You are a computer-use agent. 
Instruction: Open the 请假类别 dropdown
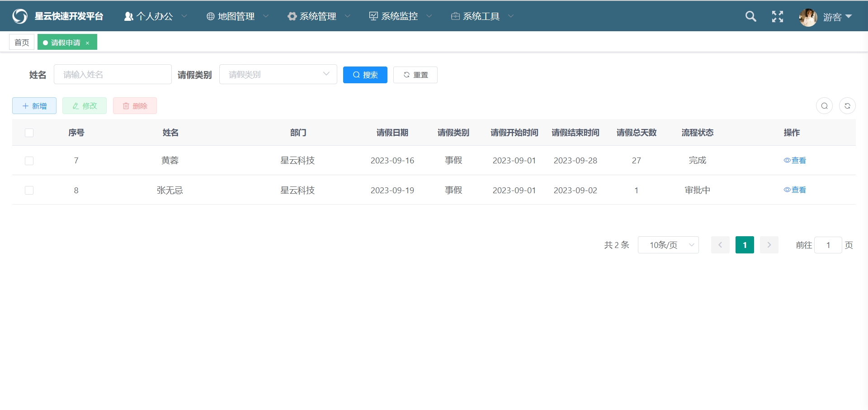click(278, 75)
